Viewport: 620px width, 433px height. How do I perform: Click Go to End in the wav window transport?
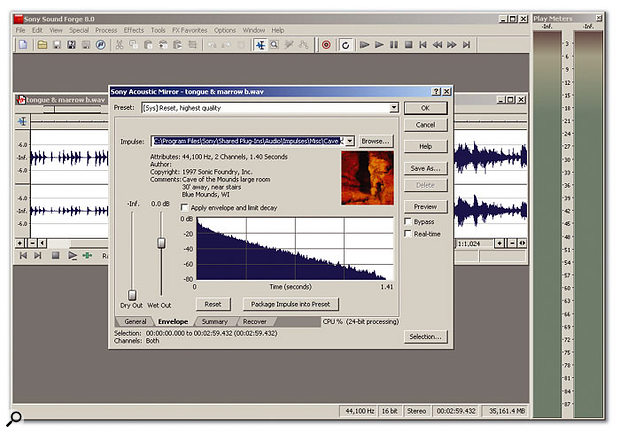click(x=38, y=256)
